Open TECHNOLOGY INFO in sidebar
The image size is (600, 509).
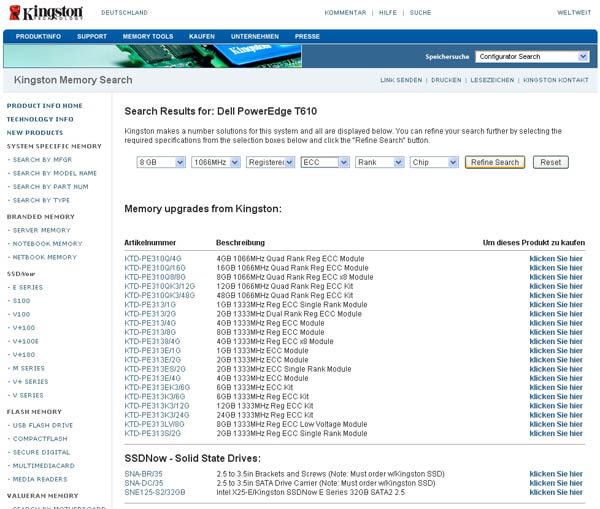pyautogui.click(x=40, y=119)
